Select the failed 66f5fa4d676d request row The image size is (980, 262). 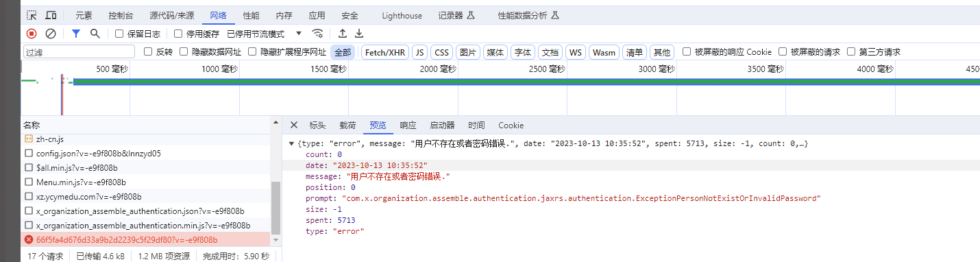pos(146,239)
